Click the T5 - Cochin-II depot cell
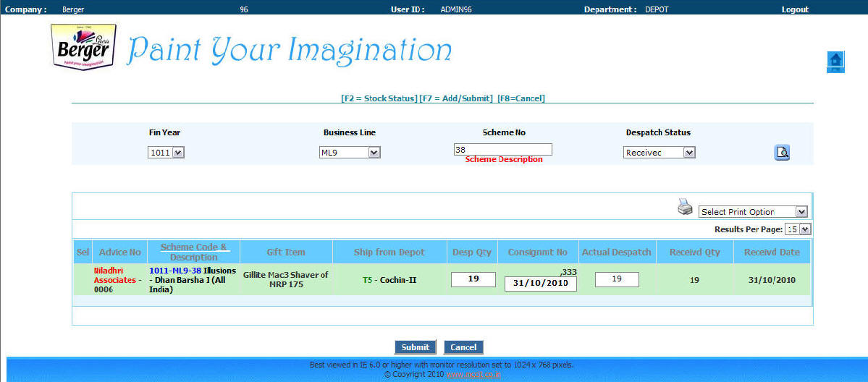This screenshot has height=382, width=868. [389, 279]
